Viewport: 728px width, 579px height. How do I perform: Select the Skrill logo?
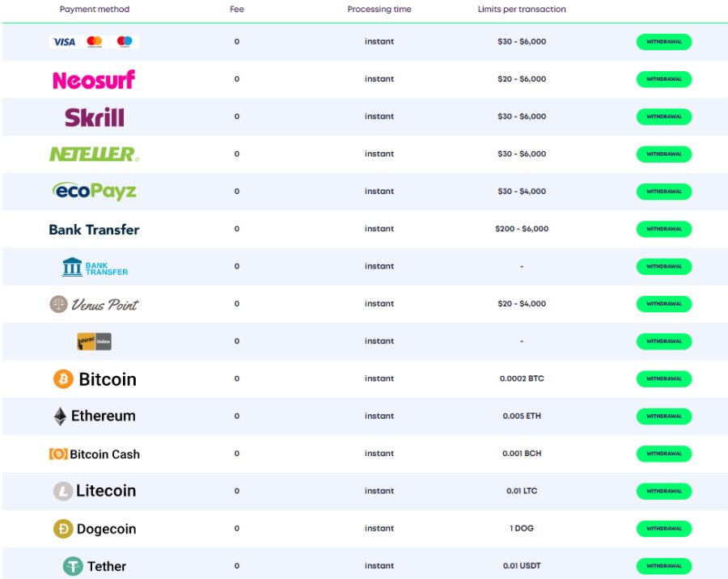pyautogui.click(x=94, y=117)
